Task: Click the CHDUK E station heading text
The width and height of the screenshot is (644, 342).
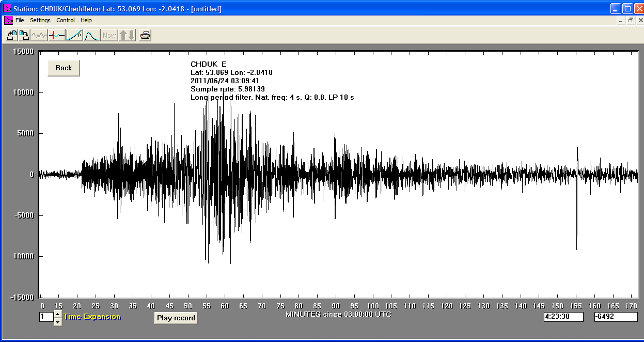Action: pos(208,64)
